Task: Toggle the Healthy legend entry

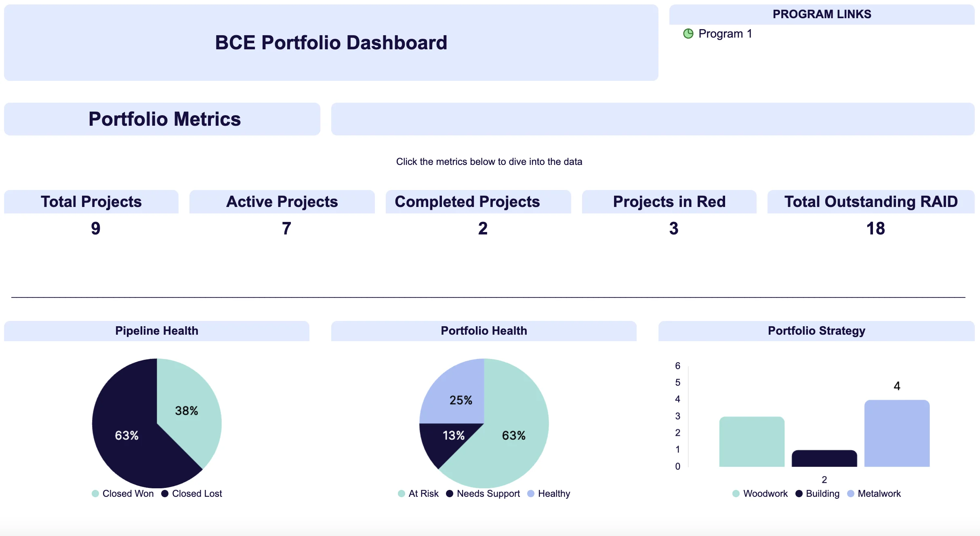Action: pyautogui.click(x=549, y=494)
